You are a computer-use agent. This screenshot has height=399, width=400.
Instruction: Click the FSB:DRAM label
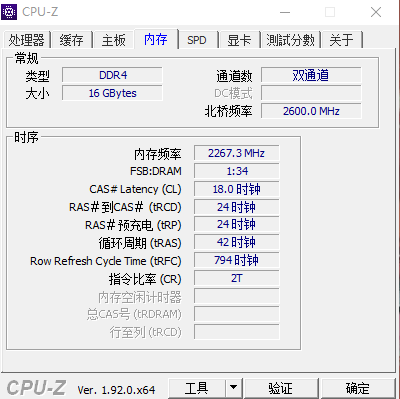pyautogui.click(x=156, y=171)
